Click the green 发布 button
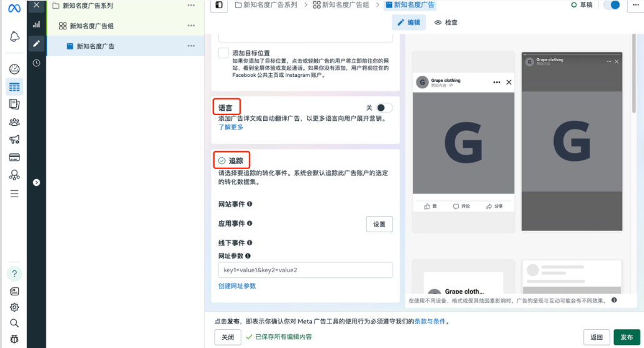Screen dimensions: 644x348 [626, 337]
